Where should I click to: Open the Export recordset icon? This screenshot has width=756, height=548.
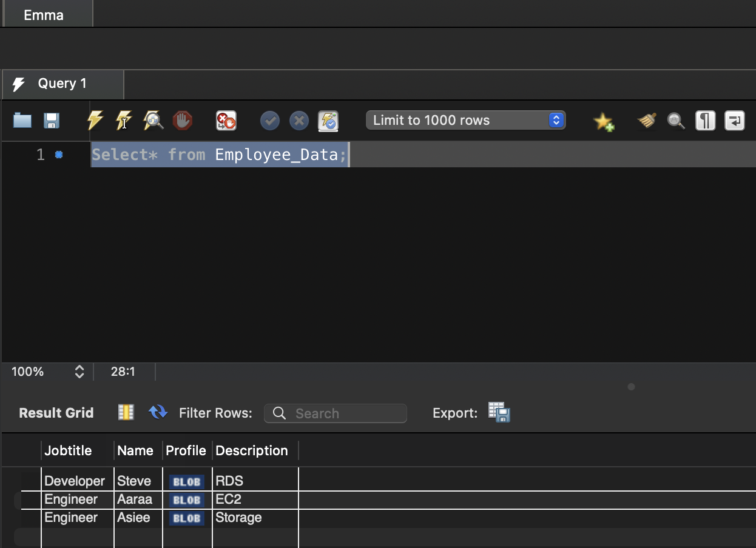click(498, 413)
